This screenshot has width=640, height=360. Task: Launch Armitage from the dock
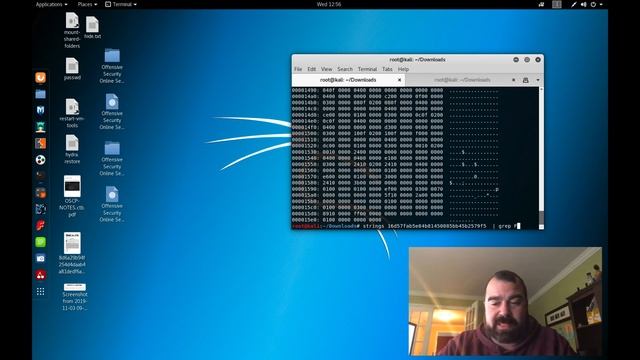coord(40,127)
